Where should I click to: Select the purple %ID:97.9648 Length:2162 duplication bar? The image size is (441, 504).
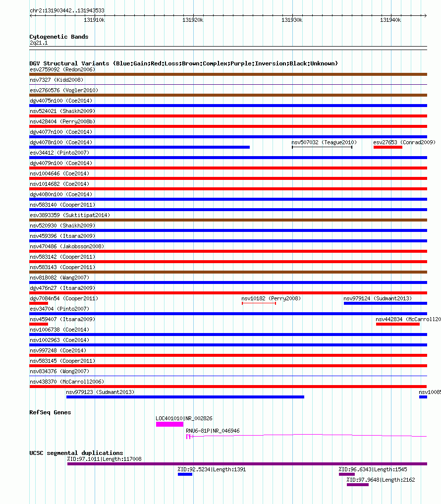(x=358, y=485)
